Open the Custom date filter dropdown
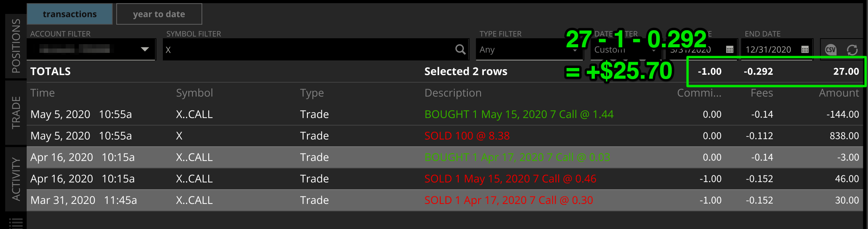 tap(625, 49)
